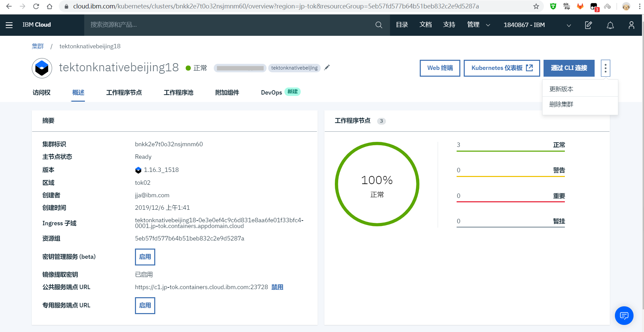Open the GitLab fox extension icon

(x=580, y=6)
